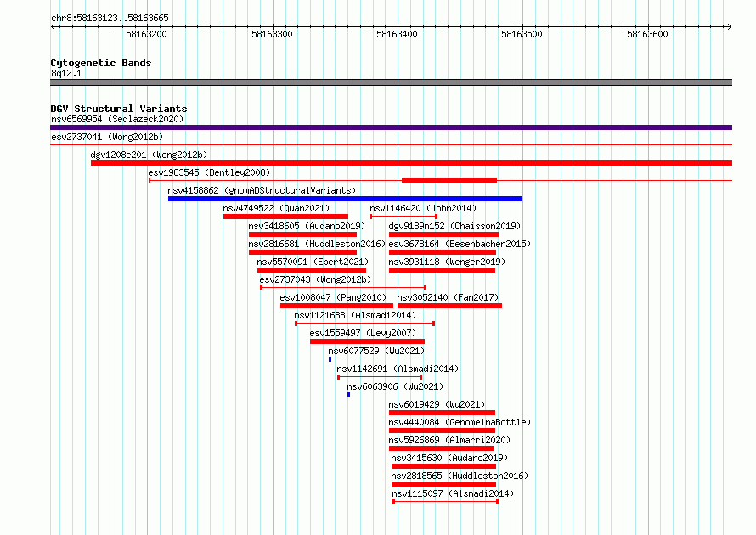The width and height of the screenshot is (756, 535).
Task: Open the esv2737041 (Wong2012b) label
Action: point(107,137)
